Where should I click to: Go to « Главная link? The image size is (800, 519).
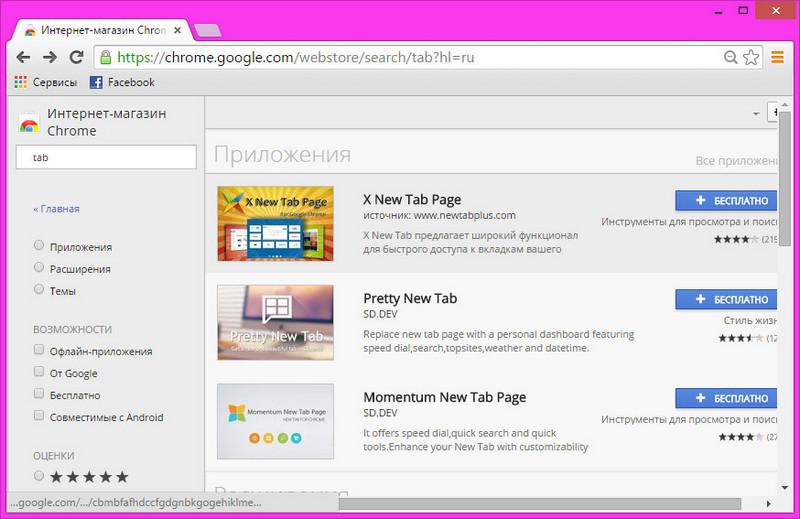coord(57,209)
